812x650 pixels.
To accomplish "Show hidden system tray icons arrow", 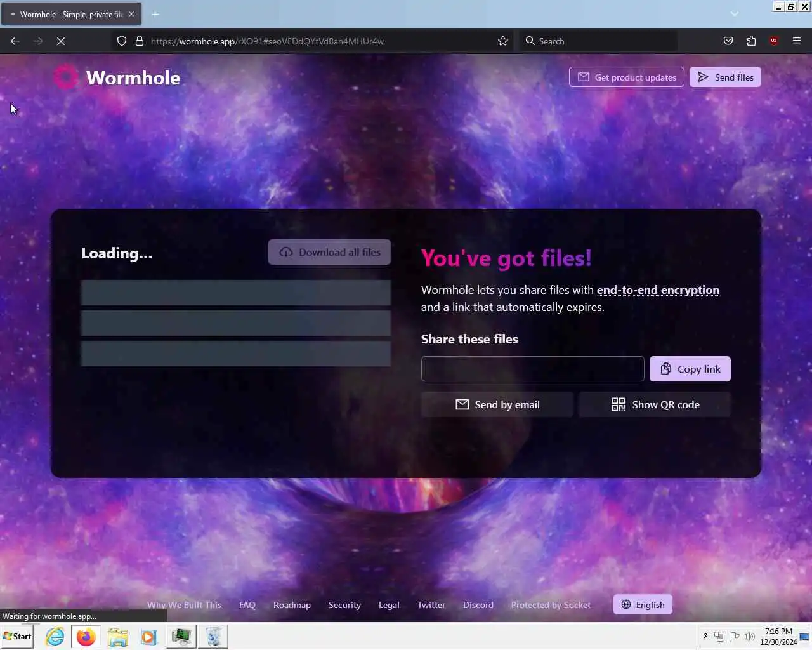I will [705, 636].
